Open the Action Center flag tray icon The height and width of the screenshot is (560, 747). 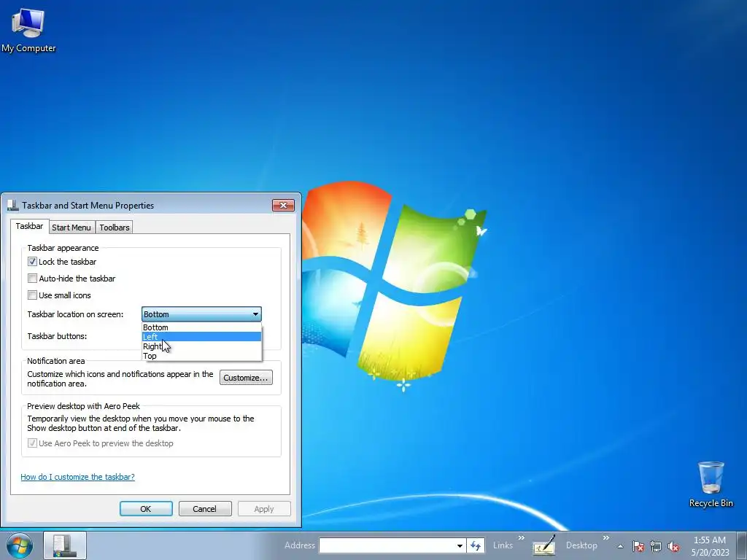[x=638, y=546]
